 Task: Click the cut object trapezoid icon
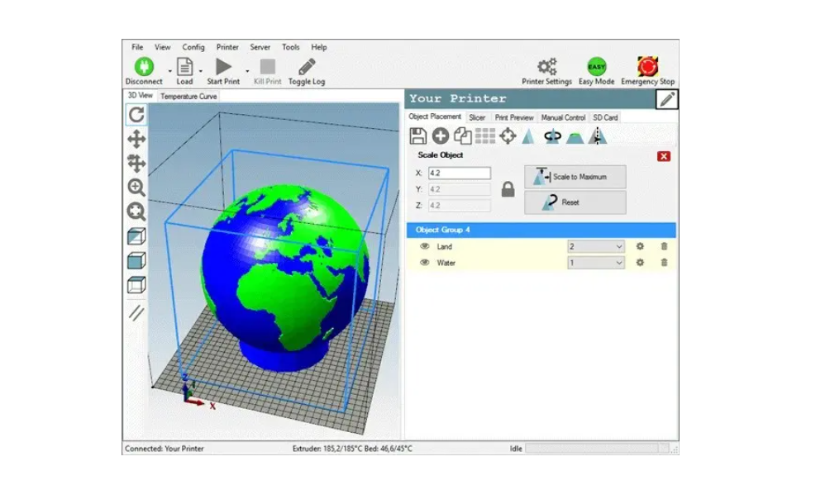[575, 138]
